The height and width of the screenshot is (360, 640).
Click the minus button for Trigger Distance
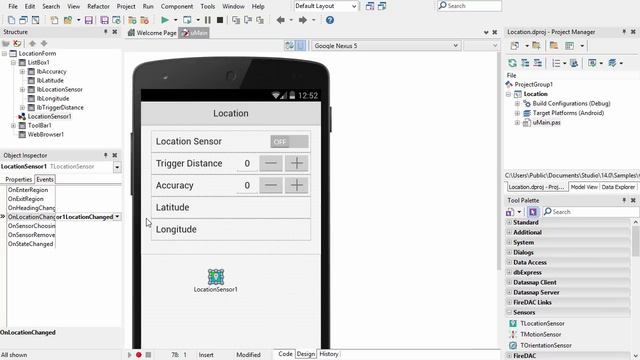pos(271,163)
